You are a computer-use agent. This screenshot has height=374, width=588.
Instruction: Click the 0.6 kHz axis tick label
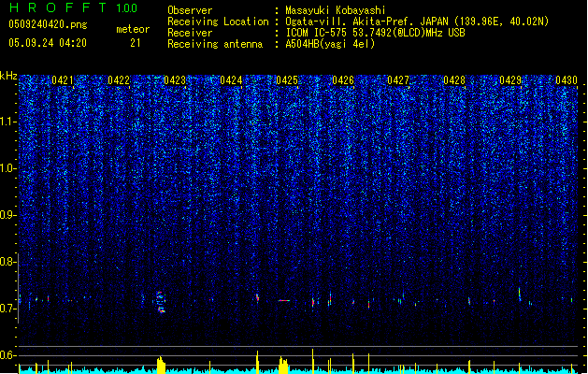tap(8, 355)
